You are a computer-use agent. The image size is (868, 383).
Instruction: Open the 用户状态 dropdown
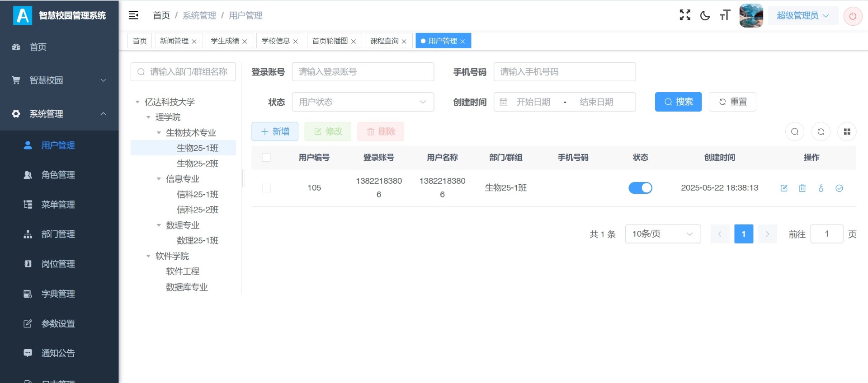click(x=363, y=102)
